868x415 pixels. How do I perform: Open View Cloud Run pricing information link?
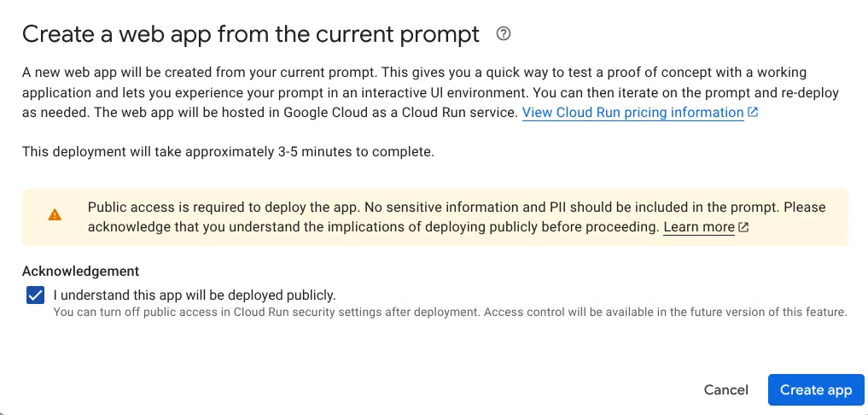(x=632, y=113)
